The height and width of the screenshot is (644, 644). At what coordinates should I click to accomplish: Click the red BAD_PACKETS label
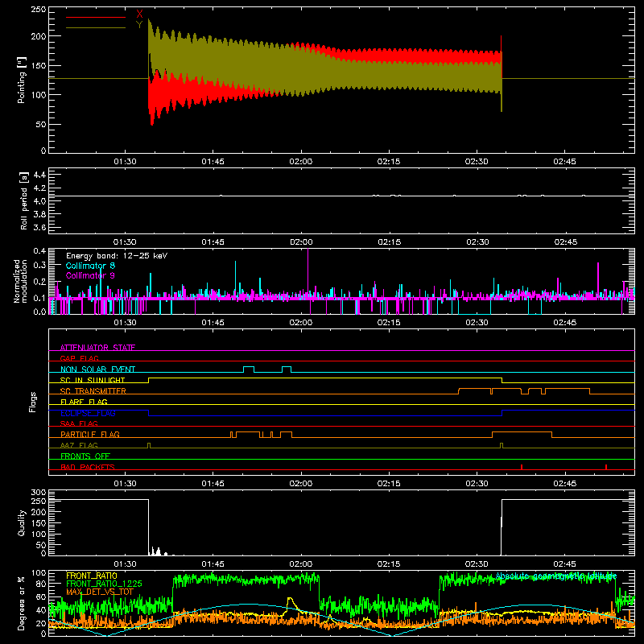tap(88, 467)
